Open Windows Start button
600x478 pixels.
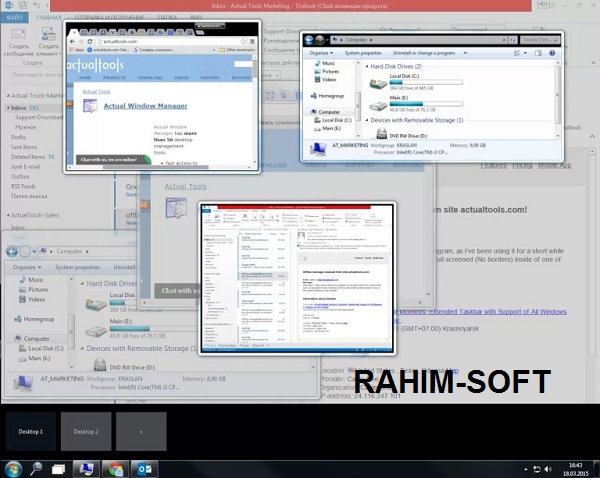tap(13, 469)
